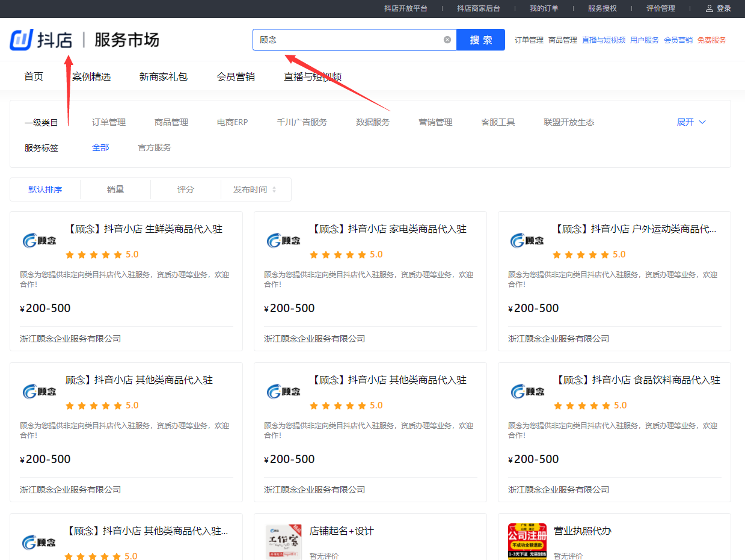The image size is (745, 560).
Task: Filter by 电商ERP category
Action: pyautogui.click(x=233, y=122)
